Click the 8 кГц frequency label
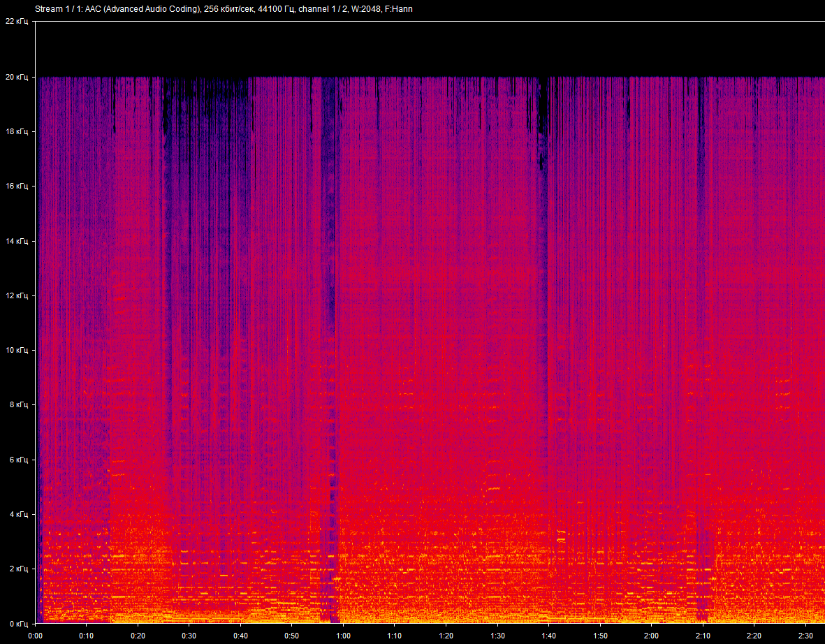Screen dimensions: 825x644 (x=18, y=404)
